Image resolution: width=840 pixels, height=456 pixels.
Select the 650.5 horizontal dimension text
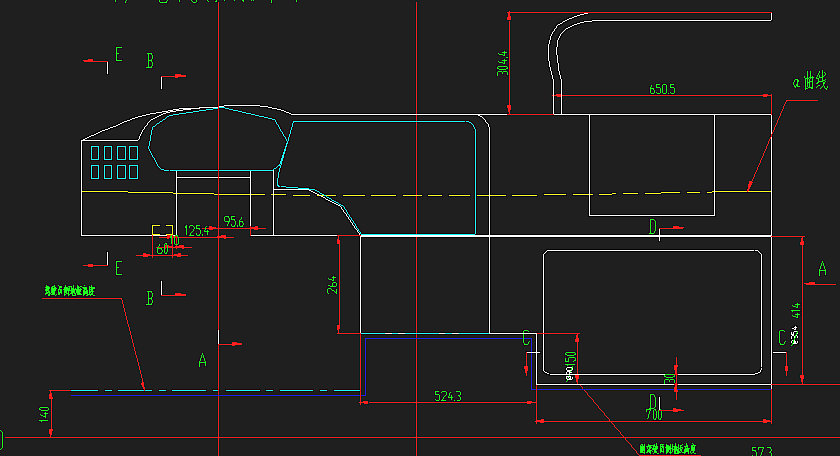(x=662, y=89)
